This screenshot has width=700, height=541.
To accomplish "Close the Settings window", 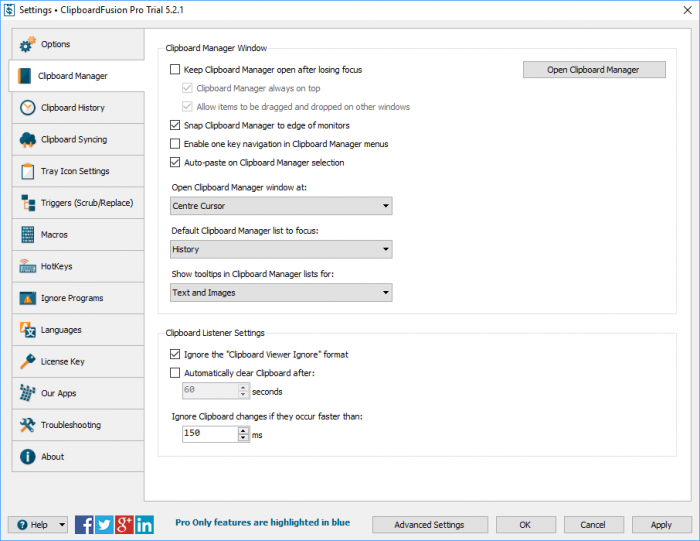I will [x=688, y=10].
